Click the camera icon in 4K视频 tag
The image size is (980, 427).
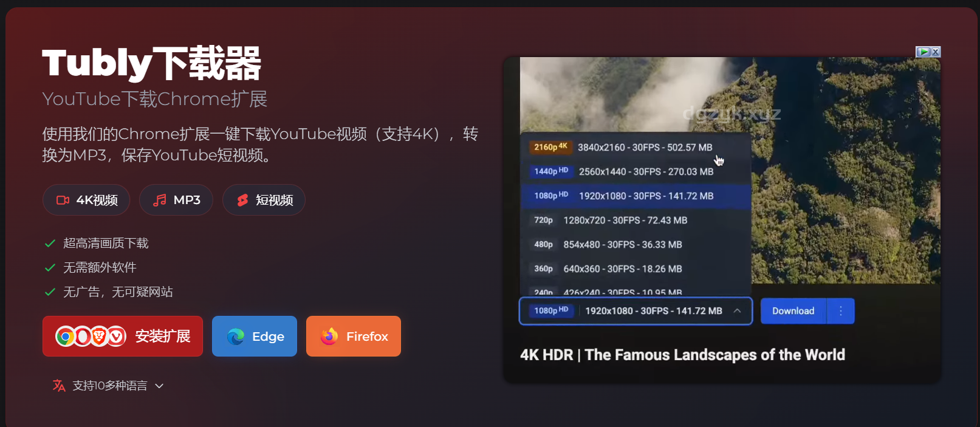click(x=63, y=200)
